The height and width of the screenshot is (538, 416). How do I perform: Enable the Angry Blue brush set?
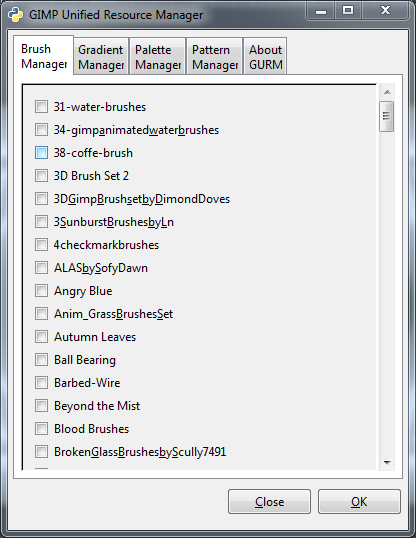point(41,291)
